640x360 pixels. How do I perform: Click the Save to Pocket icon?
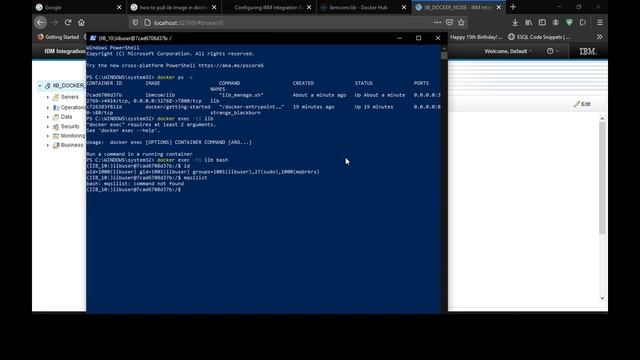(x=449, y=22)
